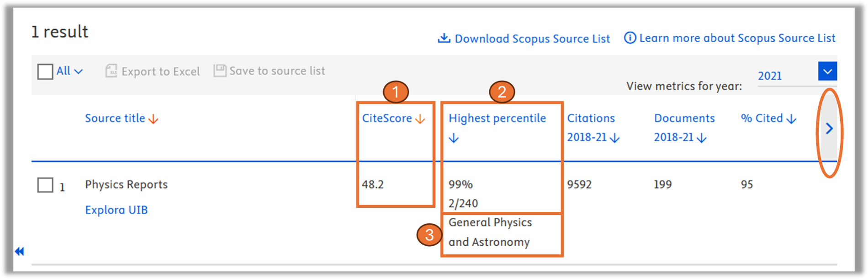This screenshot has width=868, height=279.
Task: Click the Export to Excel icon
Action: 111,71
